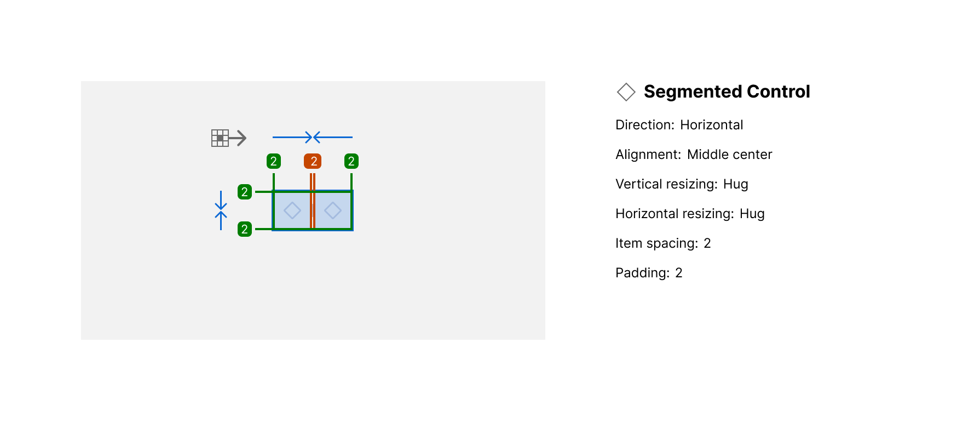980x422 pixels.
Task: Click the blue vertical hug arrows icon
Action: pyautogui.click(x=221, y=210)
